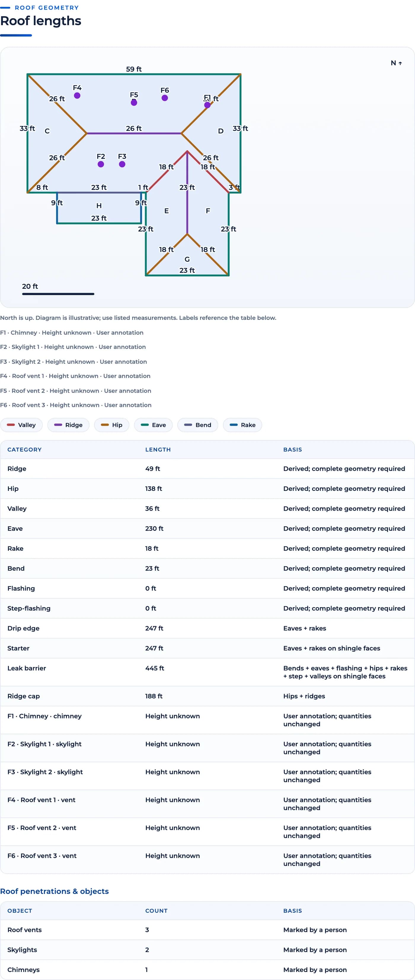415x980 pixels.
Task: Click the Rake legend chip
Action: point(243,425)
